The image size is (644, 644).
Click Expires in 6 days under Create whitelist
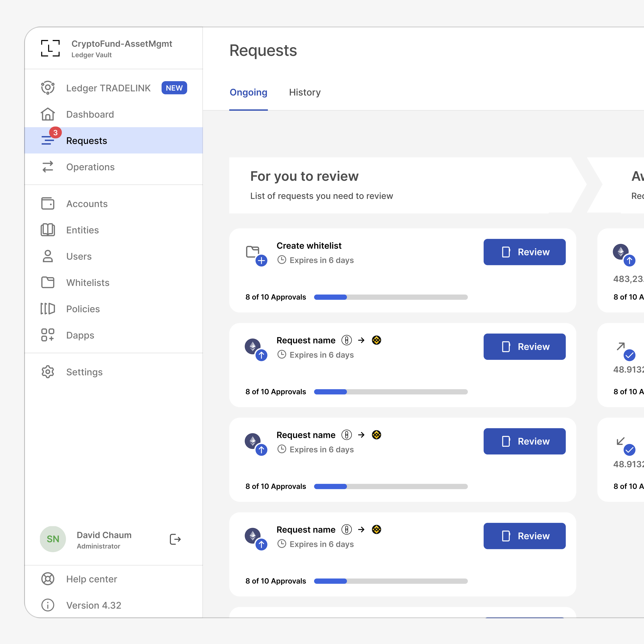point(321,260)
